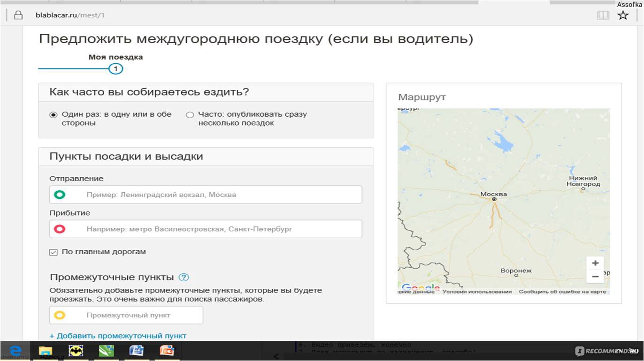Zoom in the map with plus button

click(595, 263)
